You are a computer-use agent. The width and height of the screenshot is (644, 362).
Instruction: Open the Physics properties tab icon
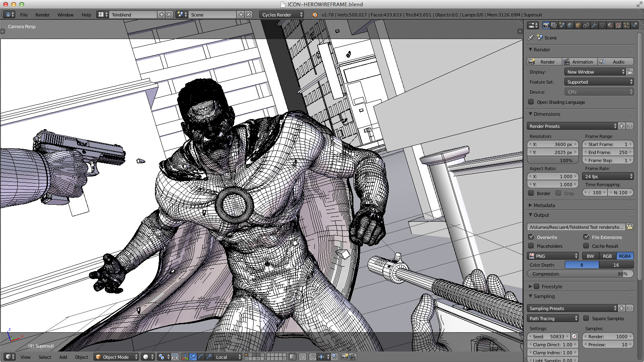pyautogui.click(x=634, y=25)
